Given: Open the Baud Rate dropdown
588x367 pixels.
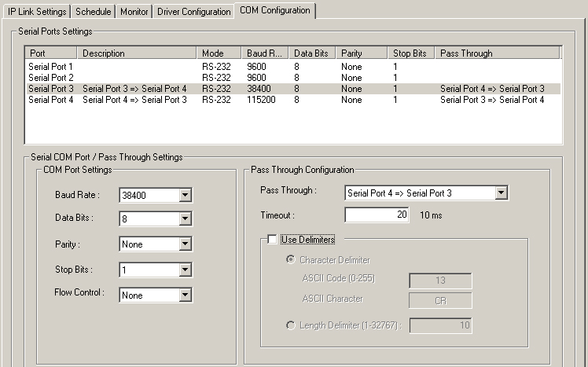Looking at the screenshot, I should (185, 196).
